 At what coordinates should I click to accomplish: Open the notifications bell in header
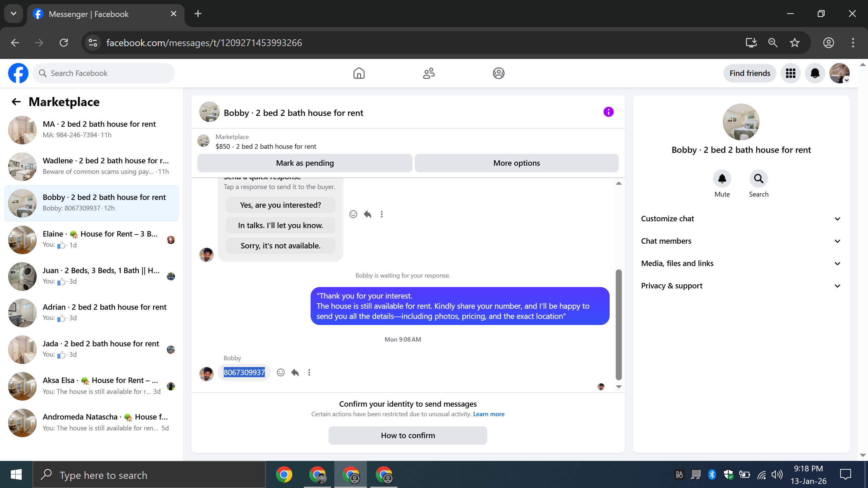pyautogui.click(x=815, y=73)
